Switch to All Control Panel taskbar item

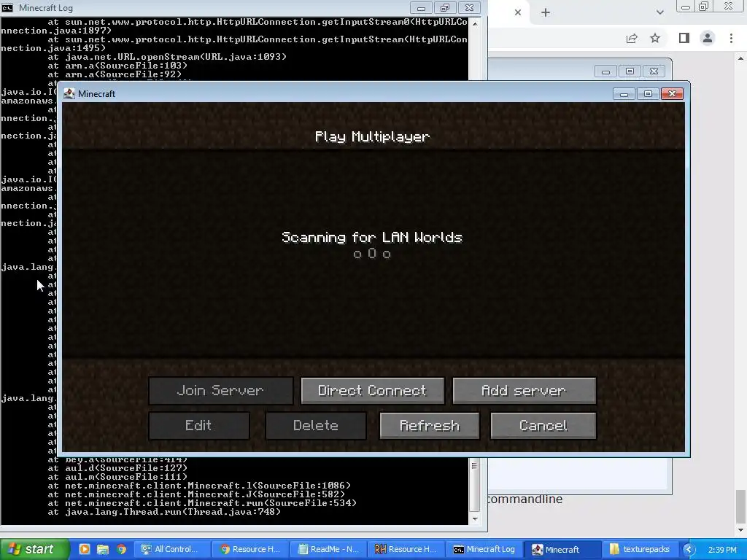pyautogui.click(x=171, y=549)
